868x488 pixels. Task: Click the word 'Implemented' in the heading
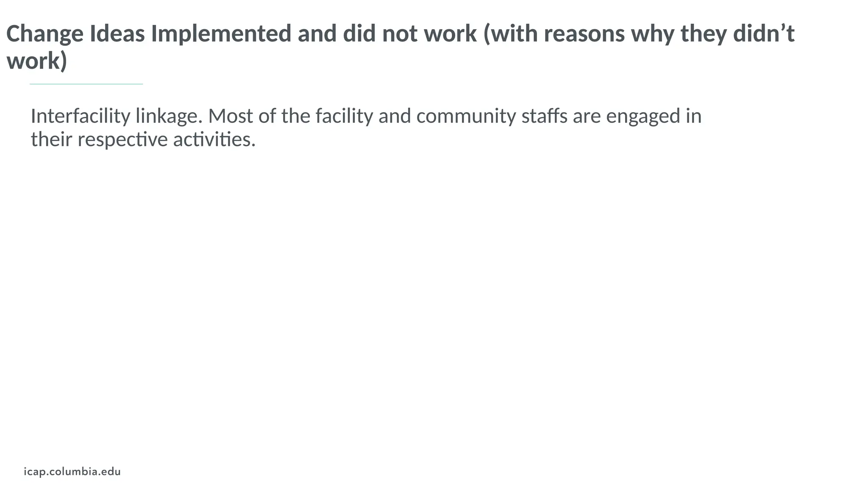221,33
